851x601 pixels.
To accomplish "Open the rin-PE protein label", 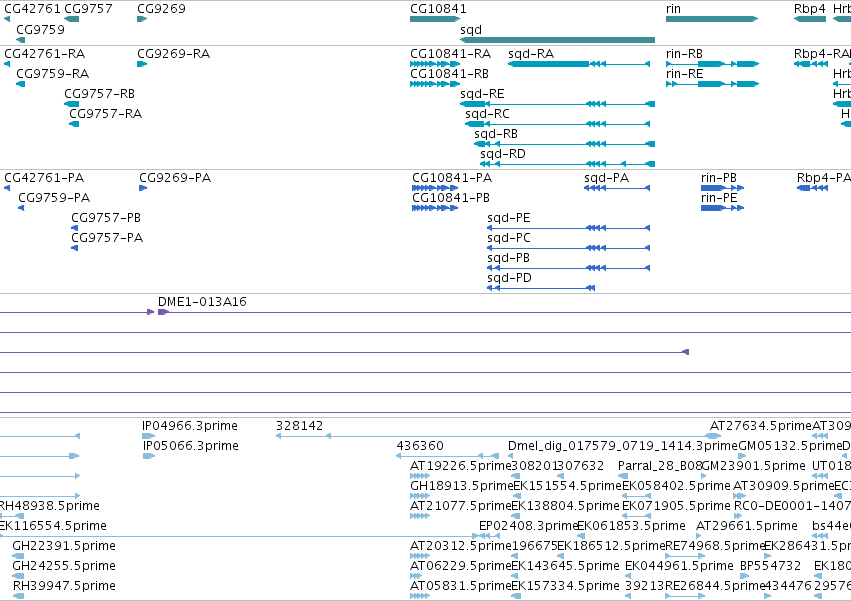I will click(x=719, y=198).
